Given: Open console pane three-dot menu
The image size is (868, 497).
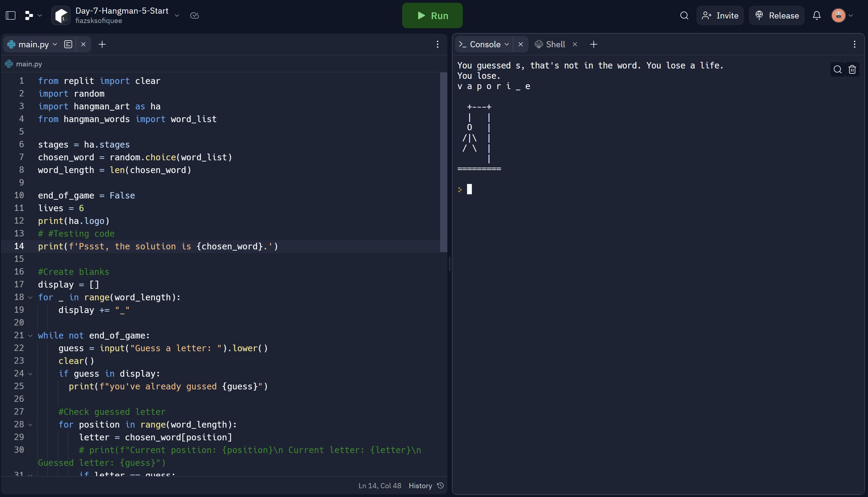Looking at the screenshot, I should point(854,44).
